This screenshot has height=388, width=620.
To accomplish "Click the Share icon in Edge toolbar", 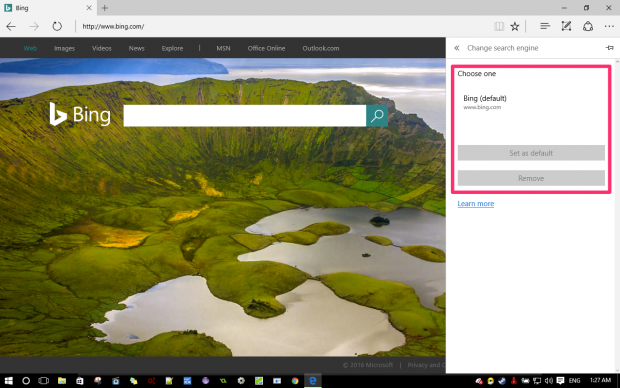I will click(x=588, y=26).
